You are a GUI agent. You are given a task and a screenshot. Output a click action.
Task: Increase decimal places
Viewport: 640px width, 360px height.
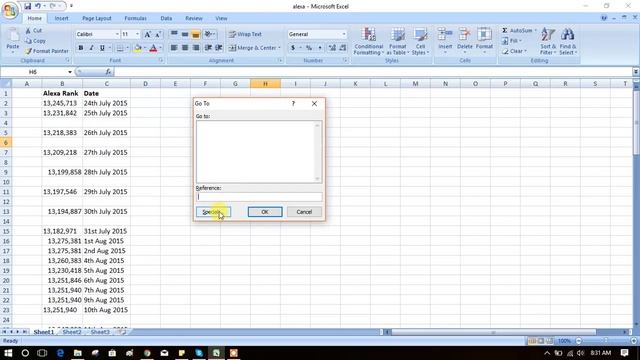point(332,48)
